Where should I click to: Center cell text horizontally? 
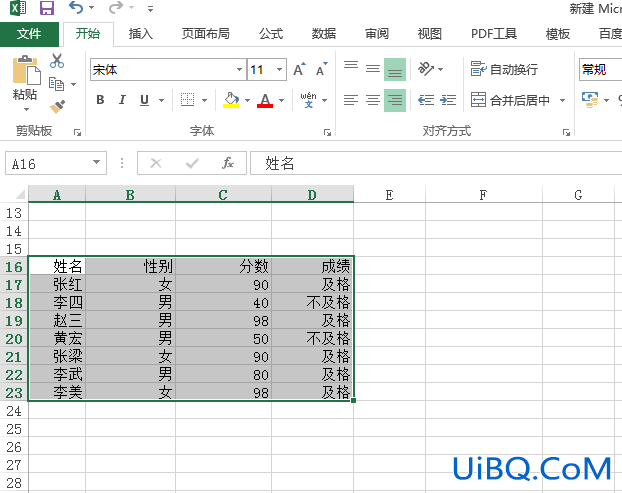point(373,100)
